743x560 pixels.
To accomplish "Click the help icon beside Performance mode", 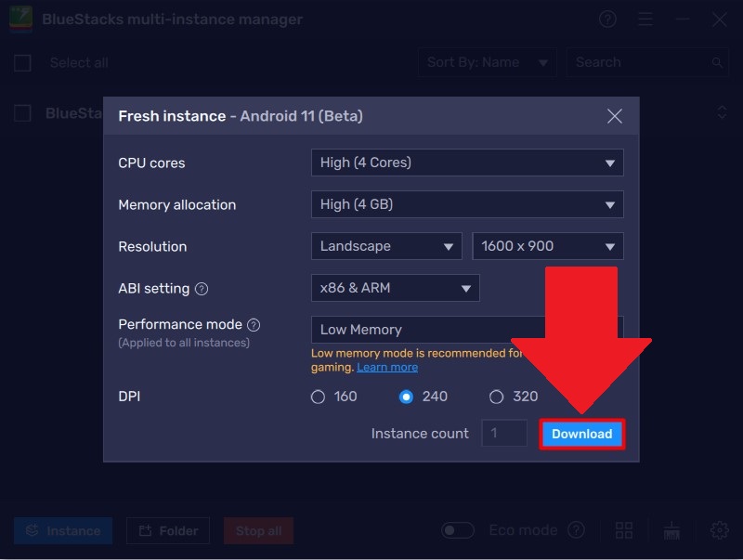I will (254, 325).
